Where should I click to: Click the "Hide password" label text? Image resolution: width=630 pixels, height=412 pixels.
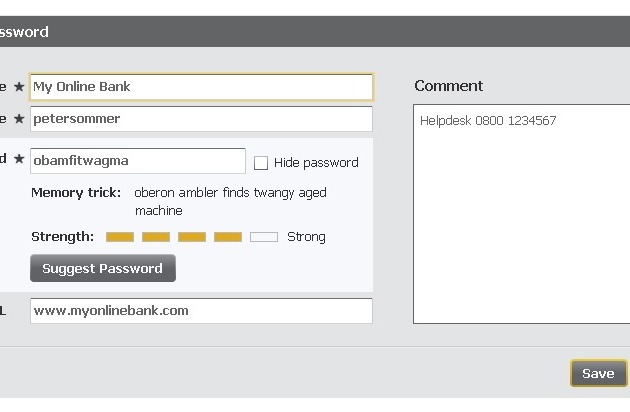coord(316,163)
